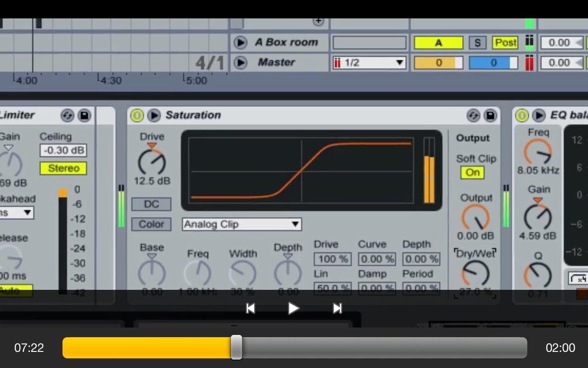Open the Master 1/2 output dropdown
Image resolution: width=588 pixels, height=368 pixels.
coord(369,63)
